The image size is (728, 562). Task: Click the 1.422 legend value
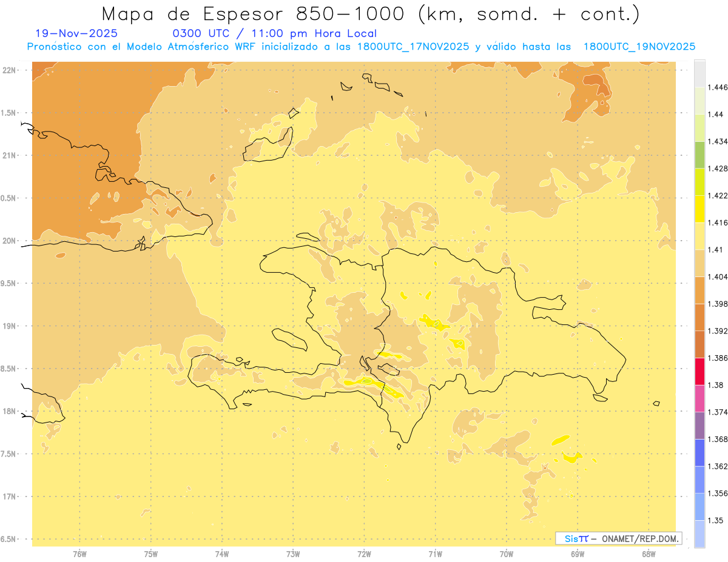tap(718, 195)
